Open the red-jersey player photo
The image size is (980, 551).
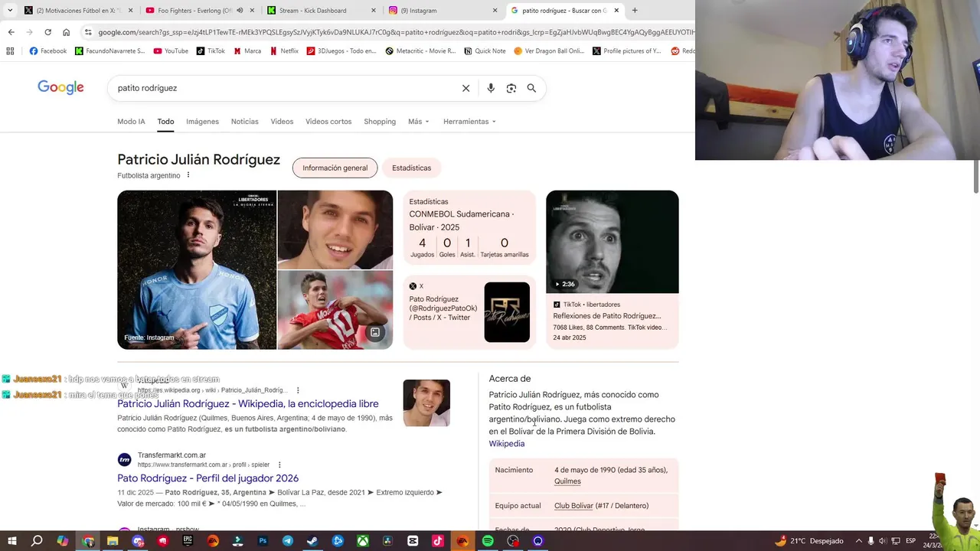(335, 310)
